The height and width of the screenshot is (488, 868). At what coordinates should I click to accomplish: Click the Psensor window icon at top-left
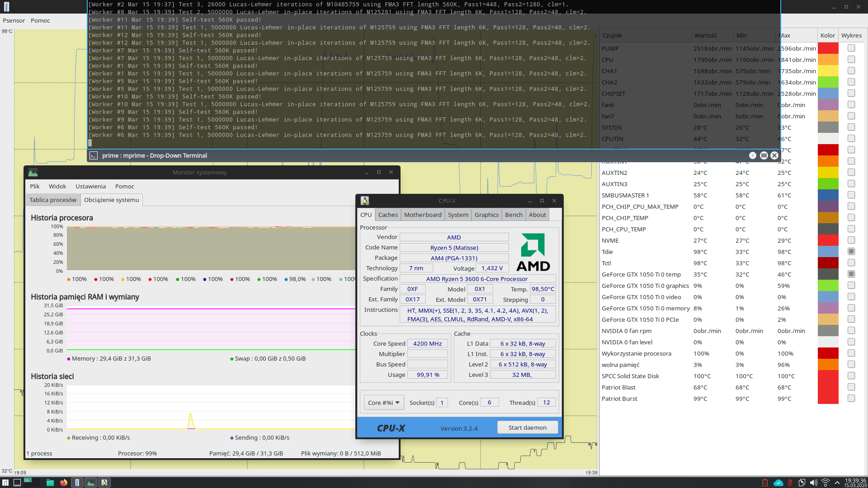tap(6, 6)
